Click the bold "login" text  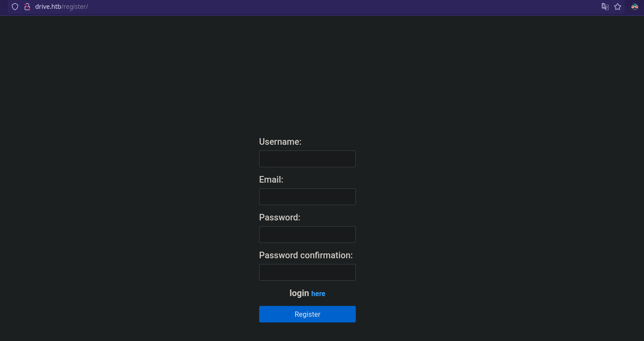[299, 293]
